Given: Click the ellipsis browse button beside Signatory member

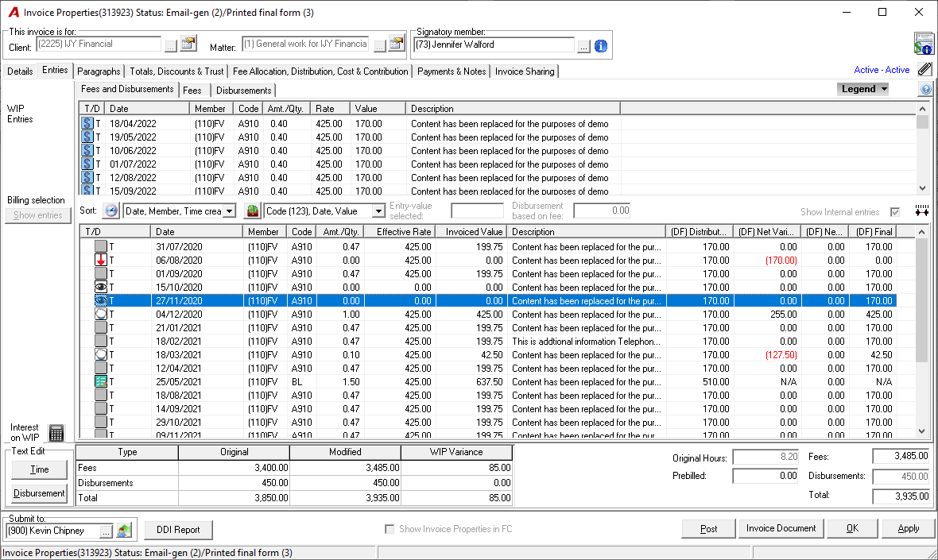Looking at the screenshot, I should (x=583, y=46).
